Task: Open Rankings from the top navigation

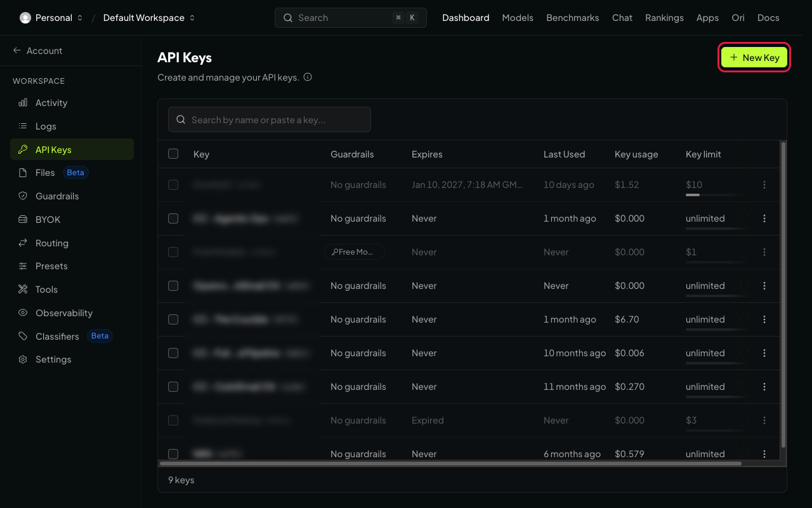Action: (664, 18)
